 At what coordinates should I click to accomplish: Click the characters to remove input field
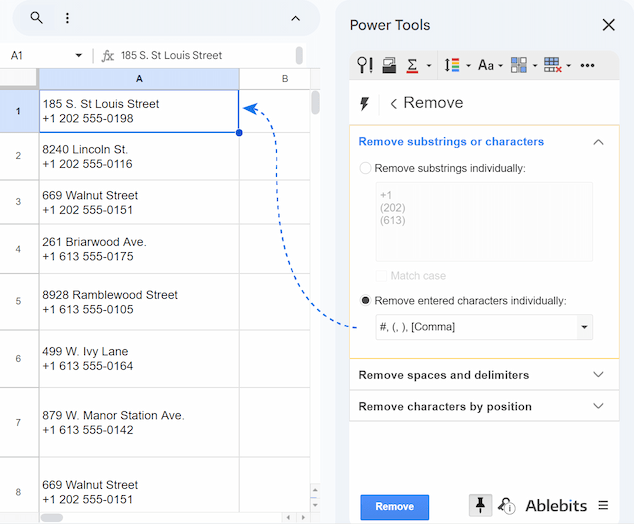476,327
